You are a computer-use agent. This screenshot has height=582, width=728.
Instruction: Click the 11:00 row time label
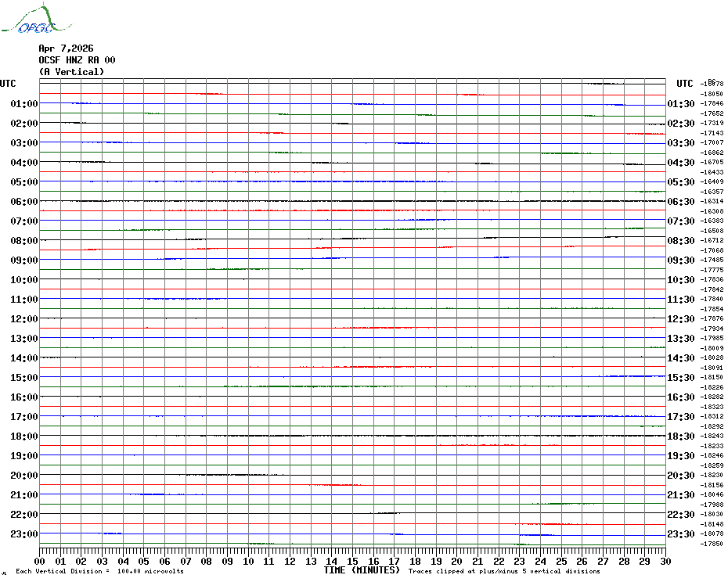tap(24, 300)
